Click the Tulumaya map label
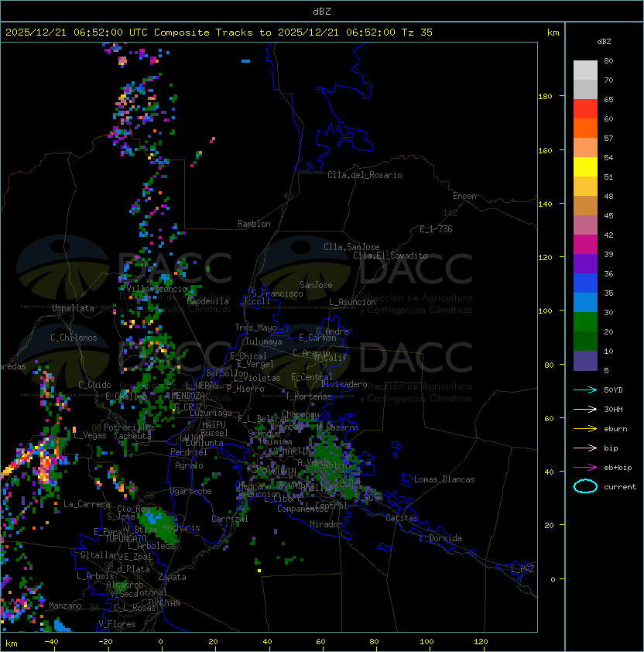The width and height of the screenshot is (644, 652). pos(264,341)
